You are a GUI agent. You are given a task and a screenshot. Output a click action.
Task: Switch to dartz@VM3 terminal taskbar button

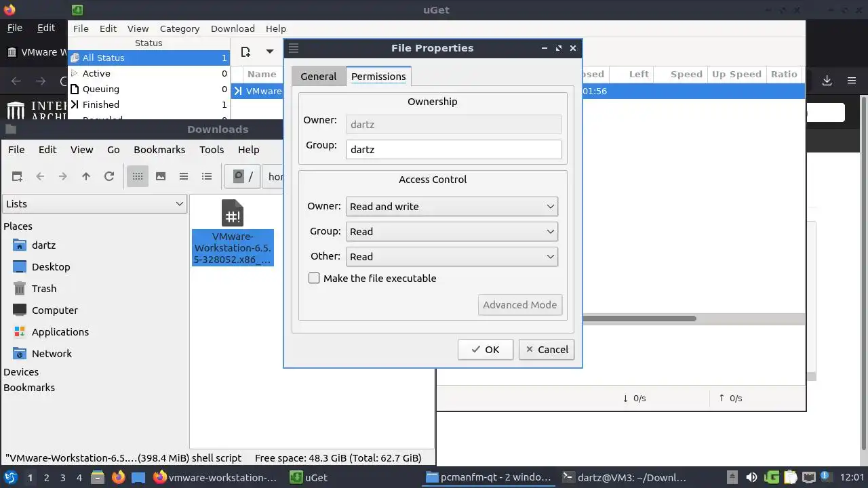625,477
